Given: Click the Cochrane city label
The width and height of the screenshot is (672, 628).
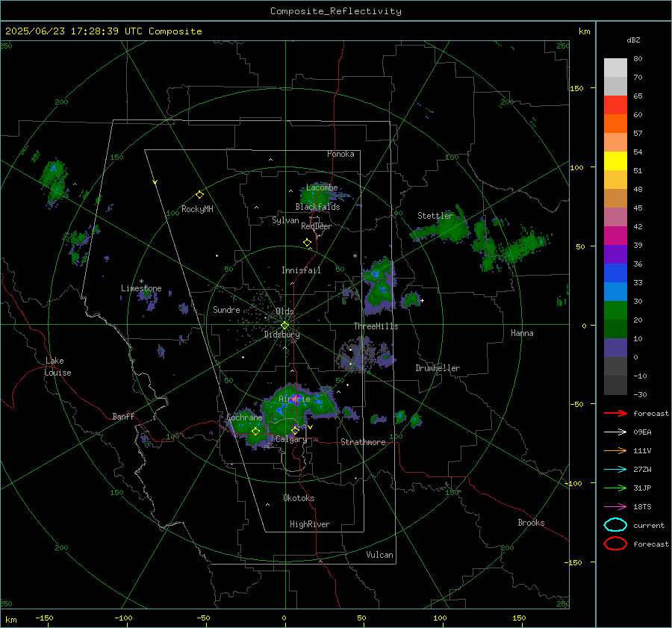Looking at the screenshot, I should point(244,417).
